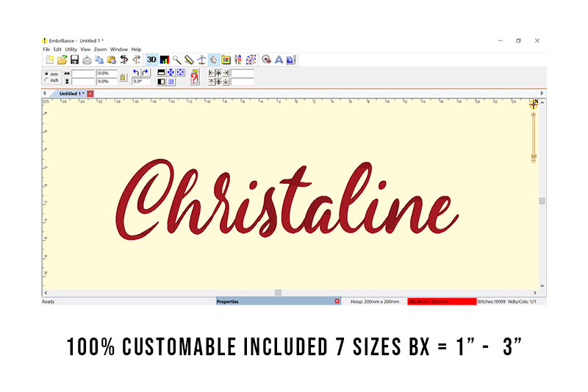Click the blue inward arrows center icon
588x392 pixels.
[x=171, y=72]
